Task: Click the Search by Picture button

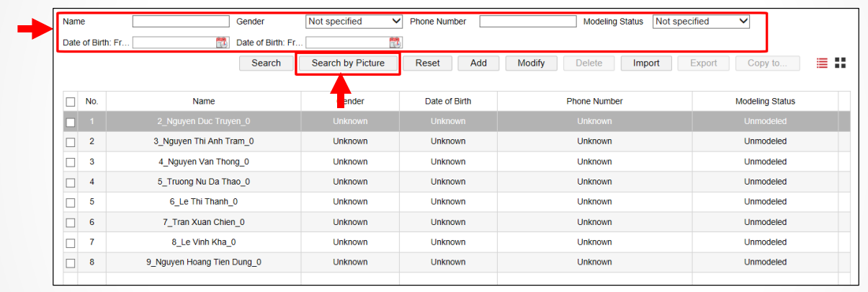Action: point(348,63)
